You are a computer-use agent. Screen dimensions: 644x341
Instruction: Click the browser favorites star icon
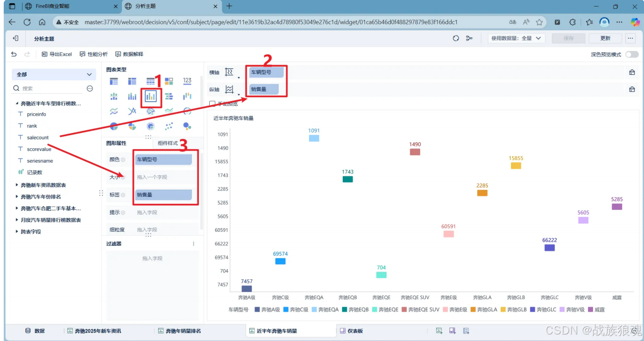point(539,22)
